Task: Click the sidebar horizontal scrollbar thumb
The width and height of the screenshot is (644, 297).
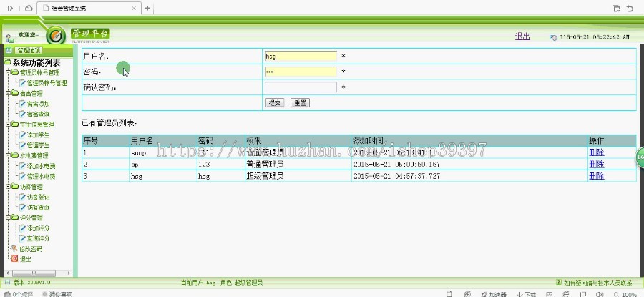Action: pos(34,273)
